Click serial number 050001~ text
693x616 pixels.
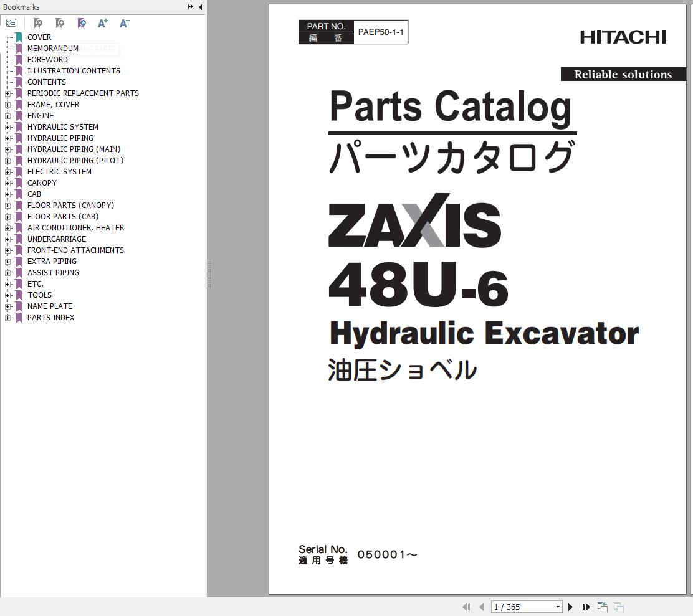pos(387,554)
